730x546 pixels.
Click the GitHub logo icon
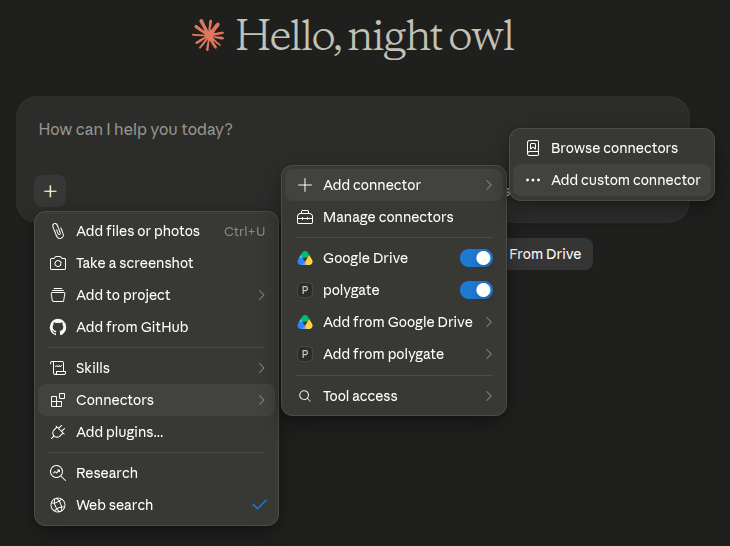pos(58,327)
